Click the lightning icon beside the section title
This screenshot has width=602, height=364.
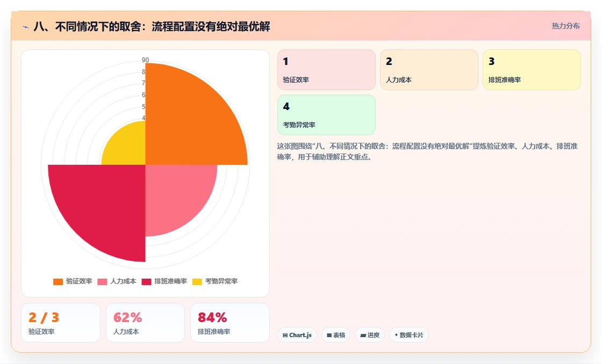coord(26,27)
